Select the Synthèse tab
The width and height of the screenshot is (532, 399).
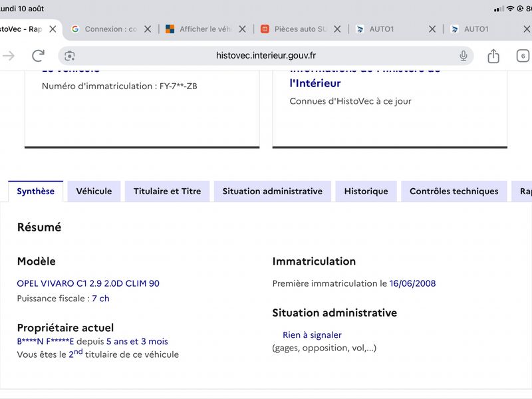coord(36,192)
